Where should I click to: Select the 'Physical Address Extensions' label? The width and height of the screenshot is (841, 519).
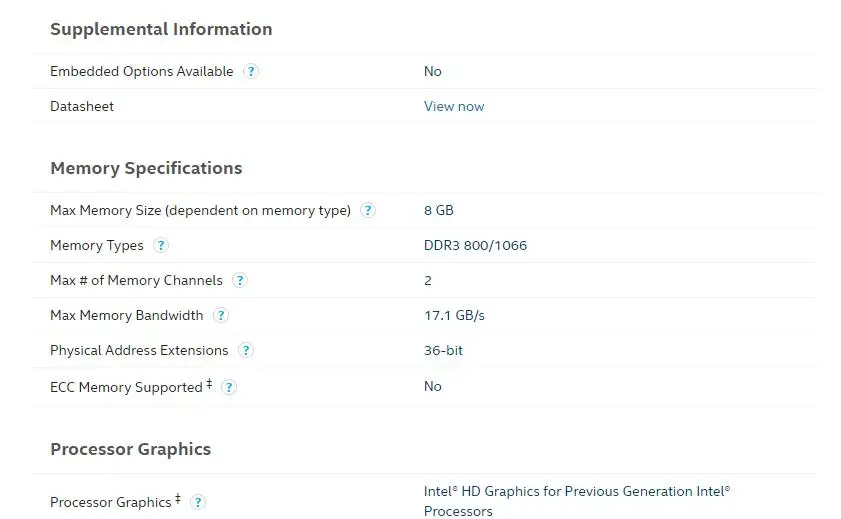pyautogui.click(x=139, y=351)
